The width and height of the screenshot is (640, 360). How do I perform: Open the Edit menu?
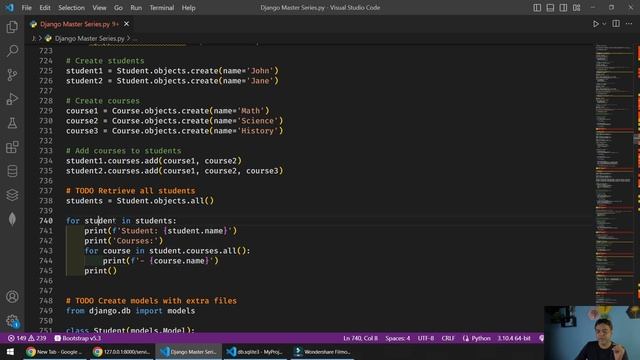coord(45,8)
